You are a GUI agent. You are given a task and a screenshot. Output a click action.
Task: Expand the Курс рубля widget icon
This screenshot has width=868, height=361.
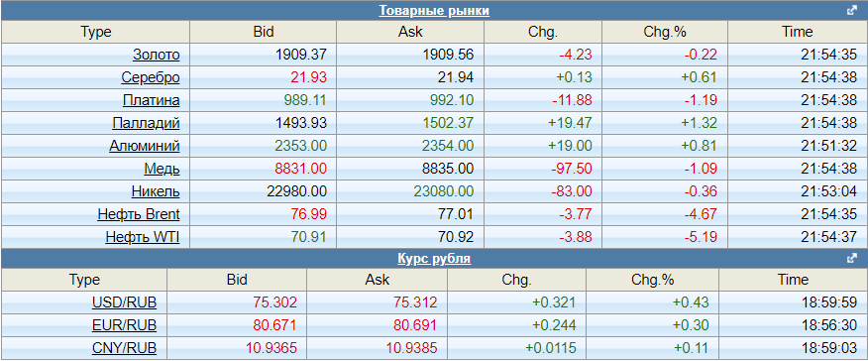[852, 259]
